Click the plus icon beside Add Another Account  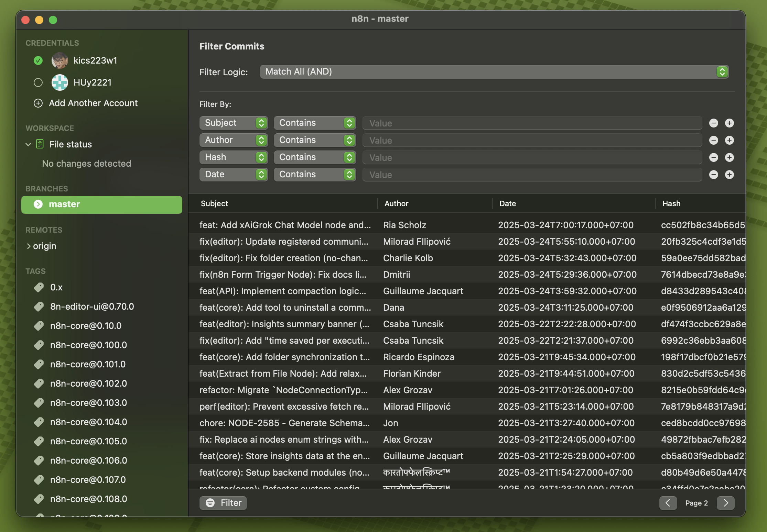click(x=38, y=103)
